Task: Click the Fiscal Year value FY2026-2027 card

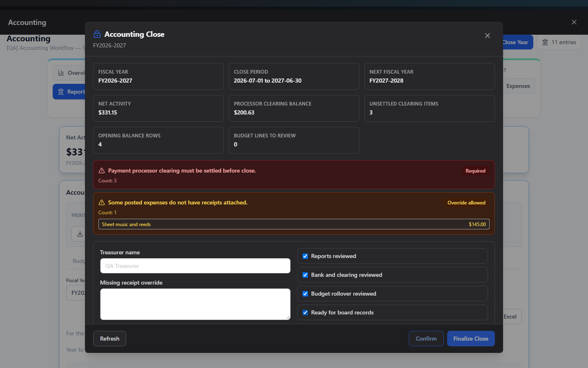Action: (158, 76)
